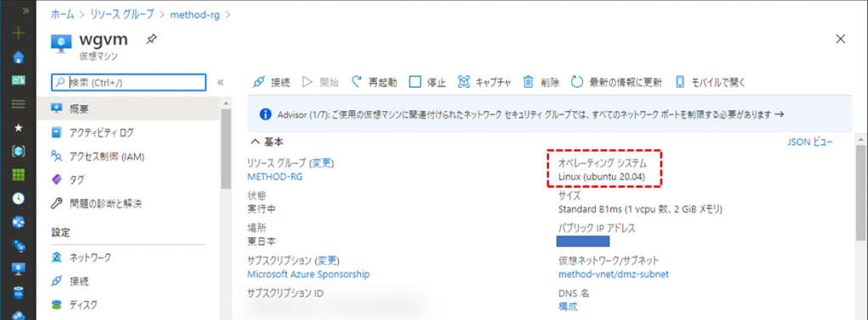
Task: Collapse the side menu with double chevron
Action: coord(220,82)
